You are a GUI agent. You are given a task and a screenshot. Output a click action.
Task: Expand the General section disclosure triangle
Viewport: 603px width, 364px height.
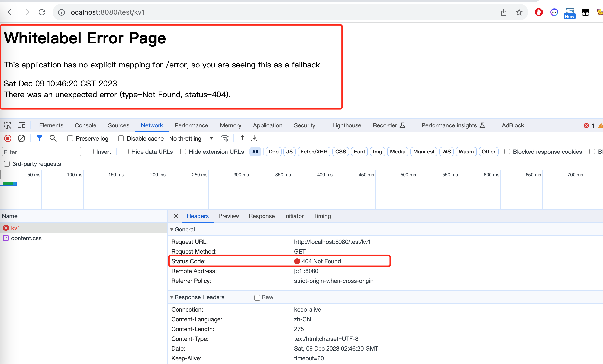(x=172, y=229)
